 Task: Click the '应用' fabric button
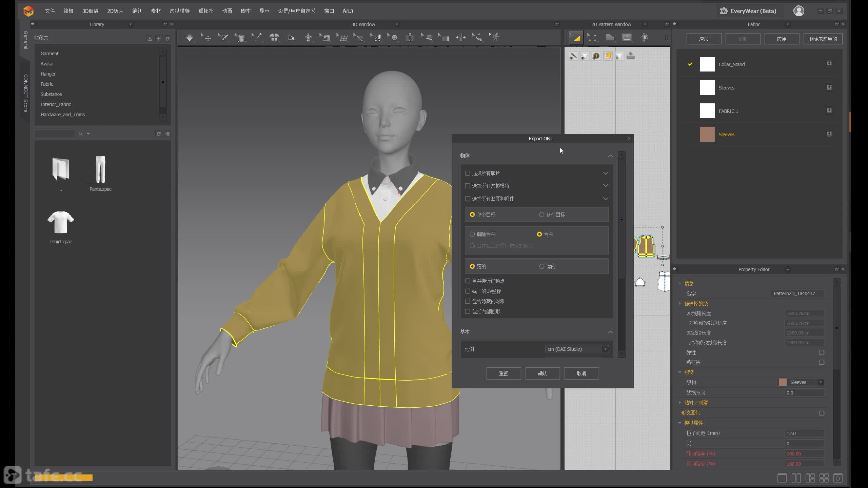point(782,39)
